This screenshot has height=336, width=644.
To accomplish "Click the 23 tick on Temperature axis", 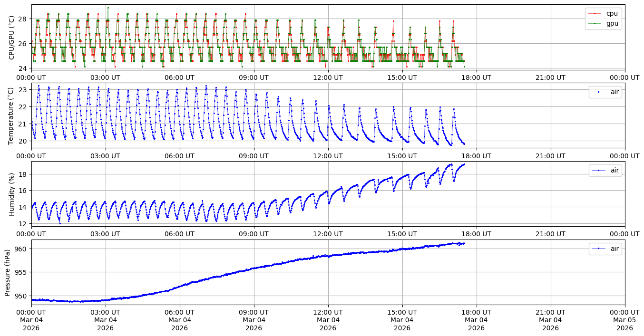I will (x=23, y=89).
